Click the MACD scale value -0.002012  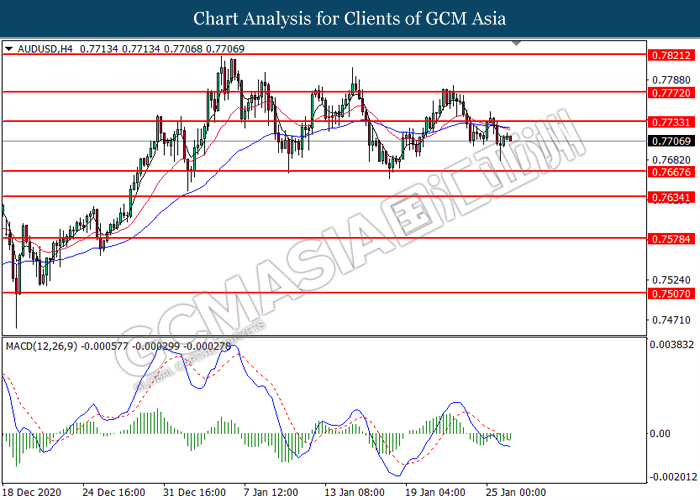tap(671, 477)
